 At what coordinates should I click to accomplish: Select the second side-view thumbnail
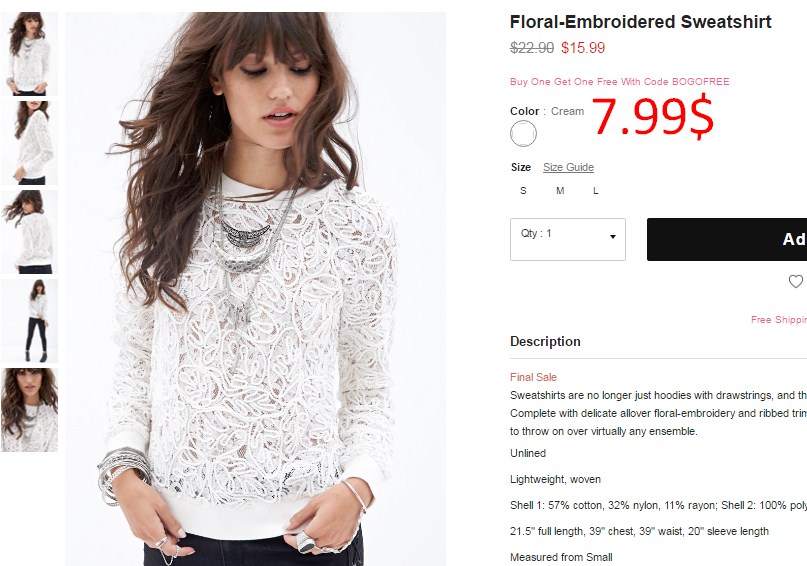click(x=29, y=143)
